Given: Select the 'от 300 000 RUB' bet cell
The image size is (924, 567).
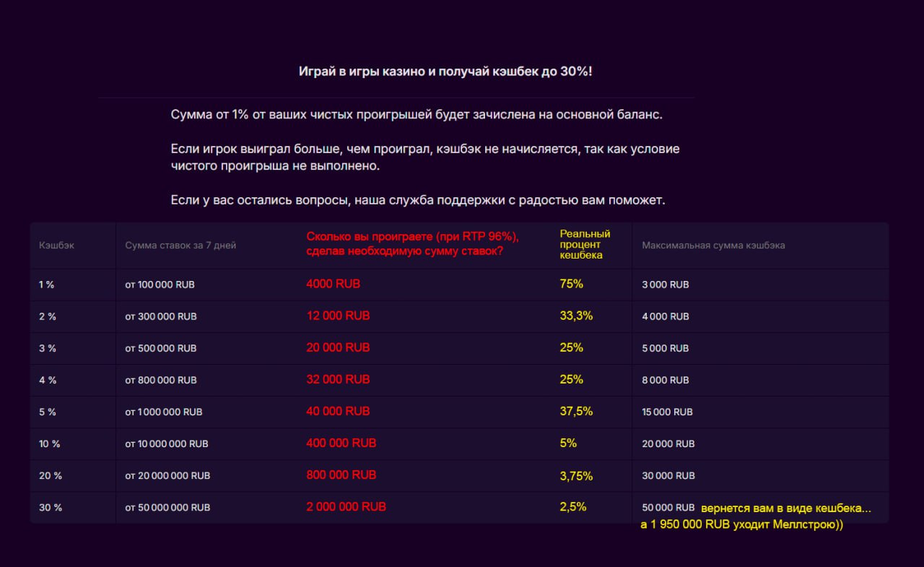Looking at the screenshot, I should coord(161,316).
